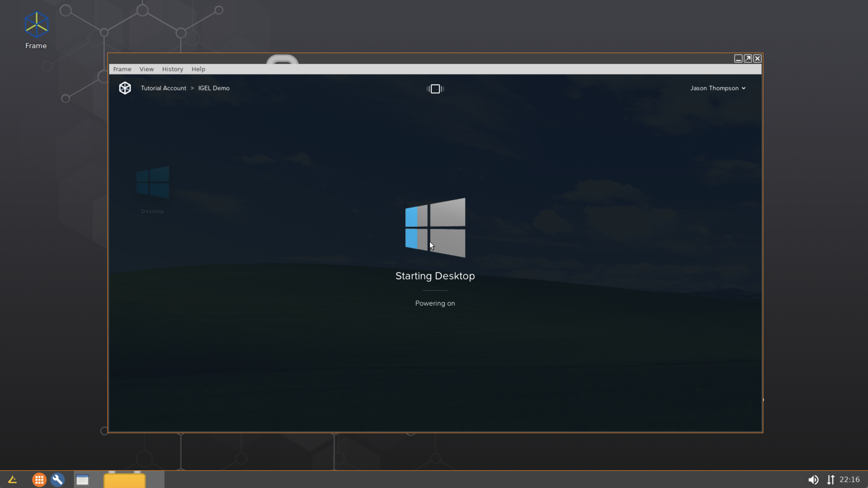Mute audio with the speaker icon

click(x=813, y=479)
